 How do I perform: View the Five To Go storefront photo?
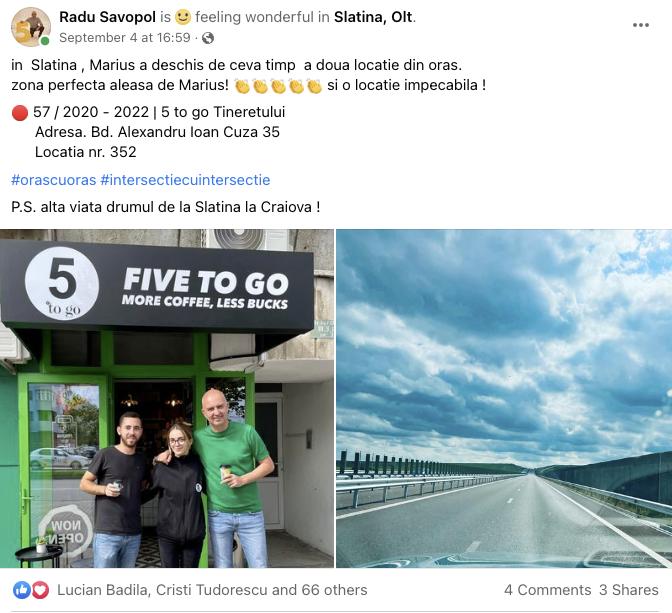167,398
